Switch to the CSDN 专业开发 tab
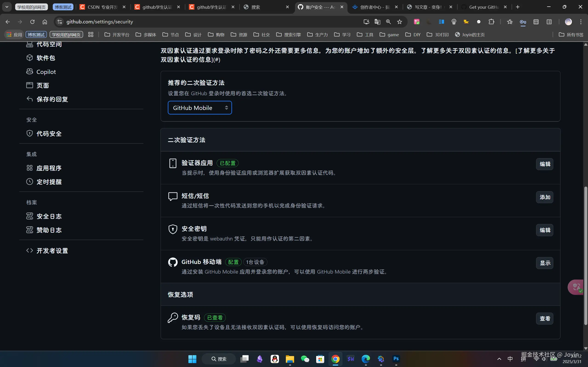This screenshot has height=367, width=588. 102,7
